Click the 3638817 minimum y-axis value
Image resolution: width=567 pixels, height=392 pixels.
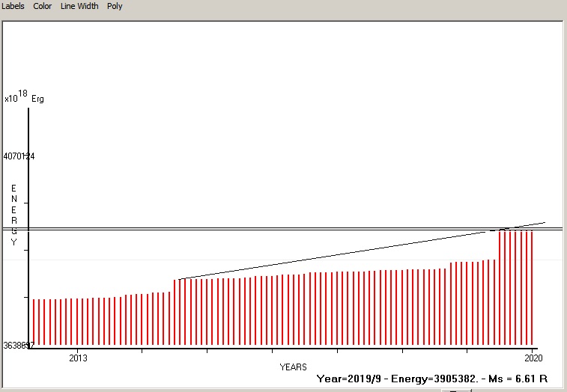point(19,346)
